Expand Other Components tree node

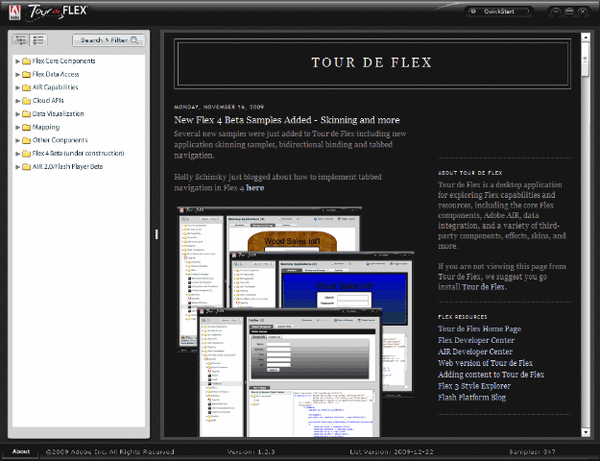pyautogui.click(x=18, y=140)
